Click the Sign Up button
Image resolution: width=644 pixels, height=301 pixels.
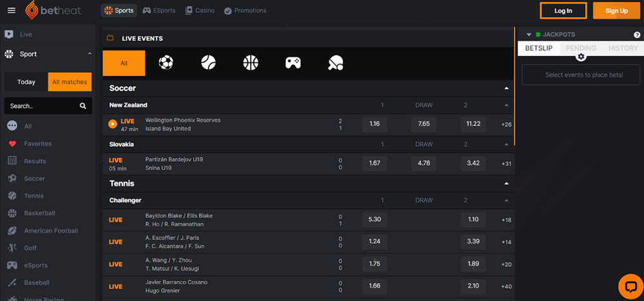point(616,10)
